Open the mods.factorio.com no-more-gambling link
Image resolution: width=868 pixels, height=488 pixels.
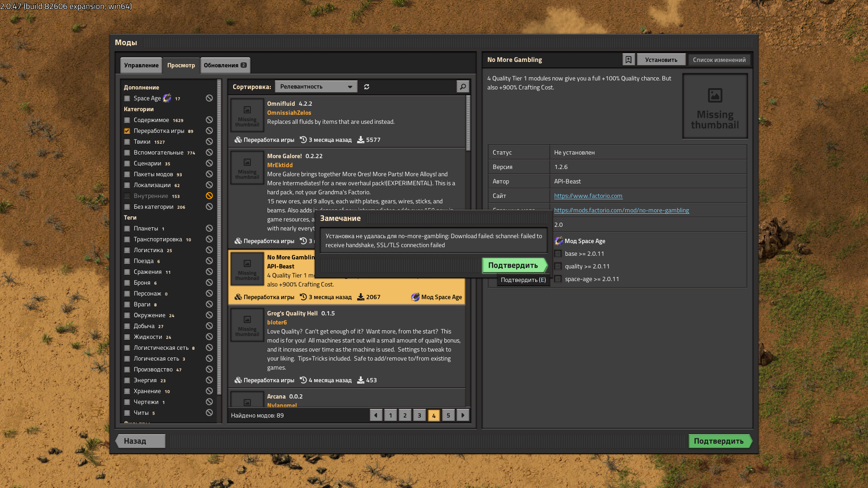[621, 210]
